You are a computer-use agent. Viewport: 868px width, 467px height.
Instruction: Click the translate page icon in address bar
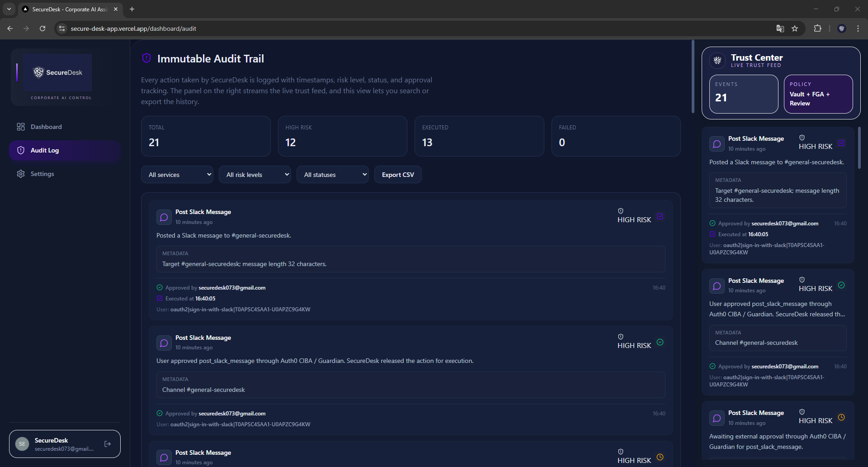[x=780, y=29]
